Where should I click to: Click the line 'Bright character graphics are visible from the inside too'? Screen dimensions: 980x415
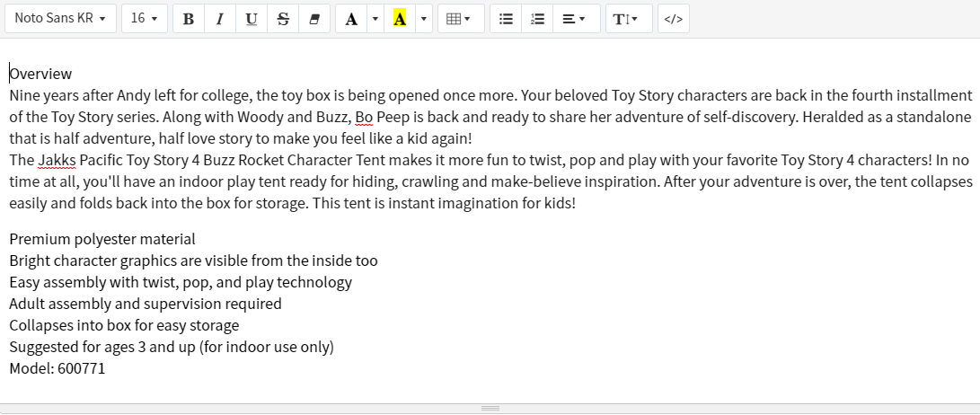[x=194, y=260]
